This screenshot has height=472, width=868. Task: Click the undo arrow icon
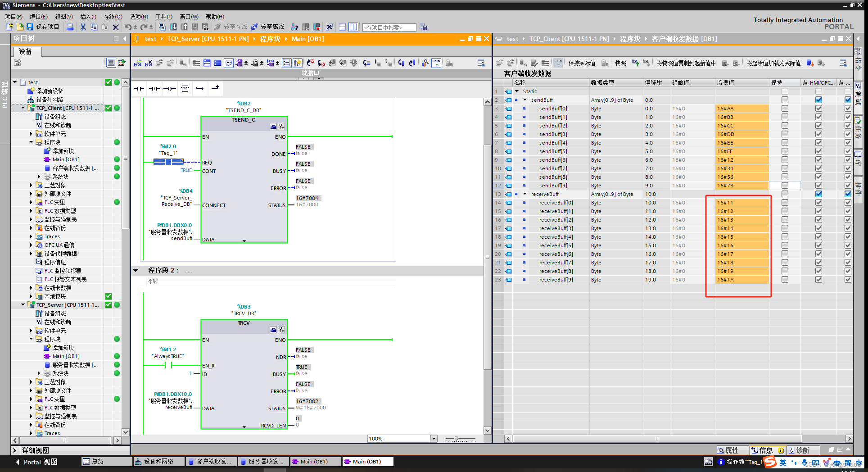click(x=128, y=27)
